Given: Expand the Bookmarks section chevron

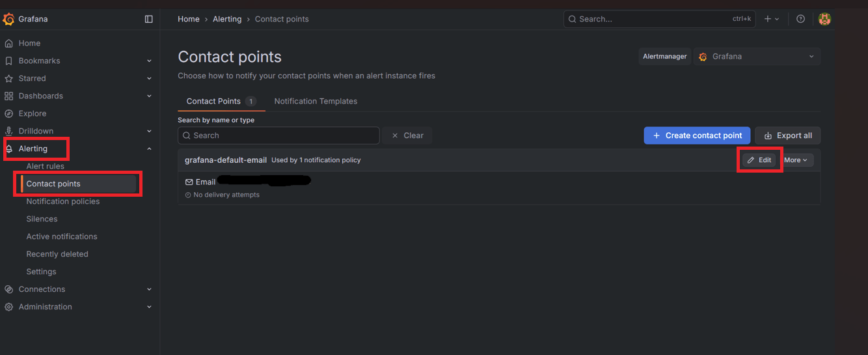Looking at the screenshot, I should pyautogui.click(x=149, y=61).
